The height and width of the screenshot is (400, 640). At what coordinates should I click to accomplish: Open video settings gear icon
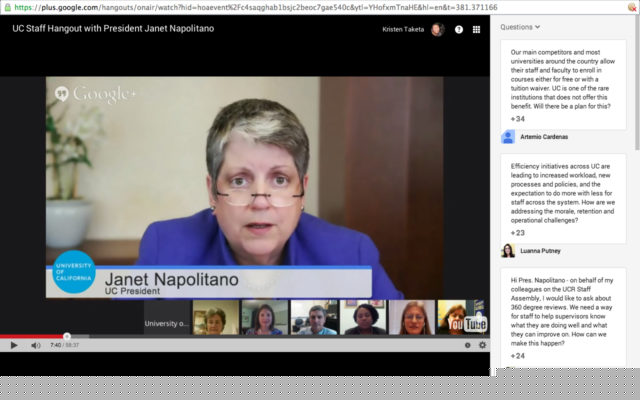(482, 345)
